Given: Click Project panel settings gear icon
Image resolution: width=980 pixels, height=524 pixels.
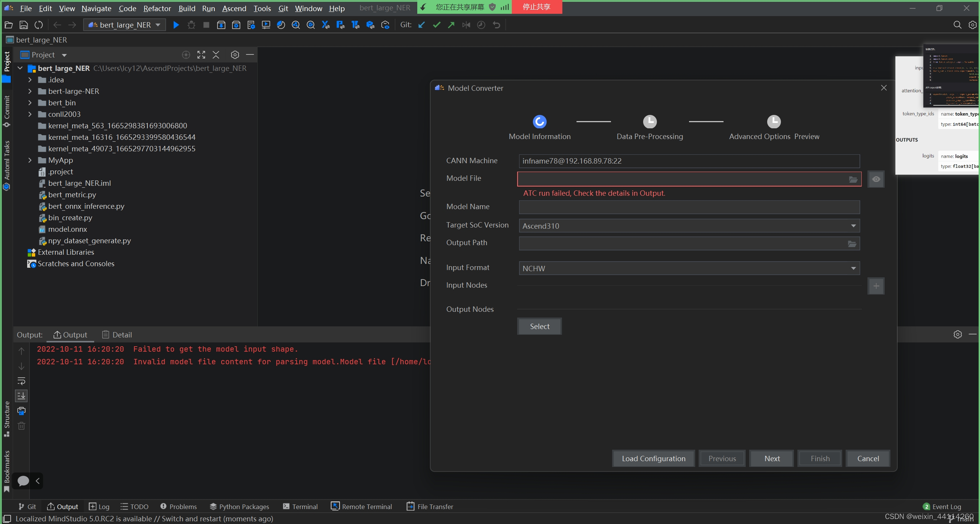Looking at the screenshot, I should click(x=235, y=55).
